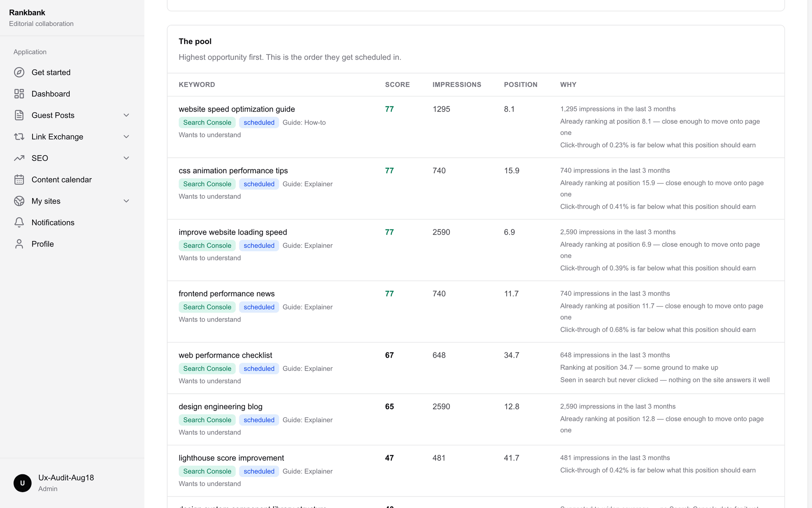812x508 pixels.
Task: Select keyword 'frontend performance news'
Action: coord(227,294)
